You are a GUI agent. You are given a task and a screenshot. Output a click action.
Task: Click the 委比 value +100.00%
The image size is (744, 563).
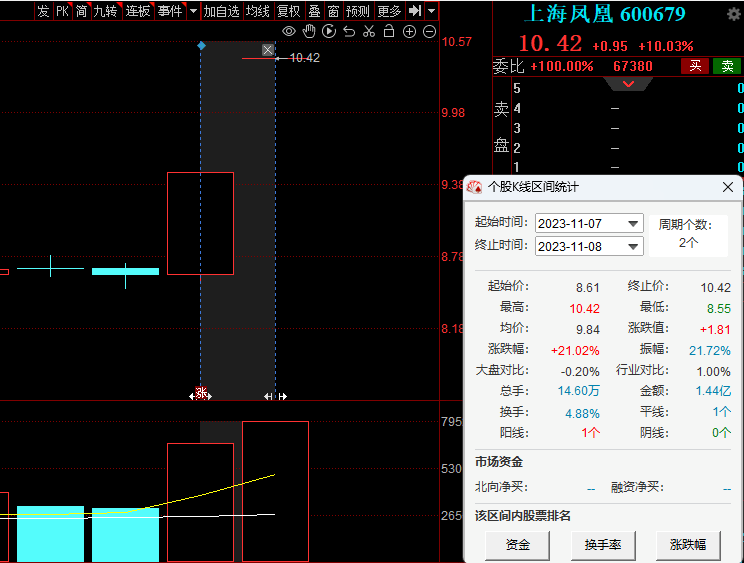(562, 66)
